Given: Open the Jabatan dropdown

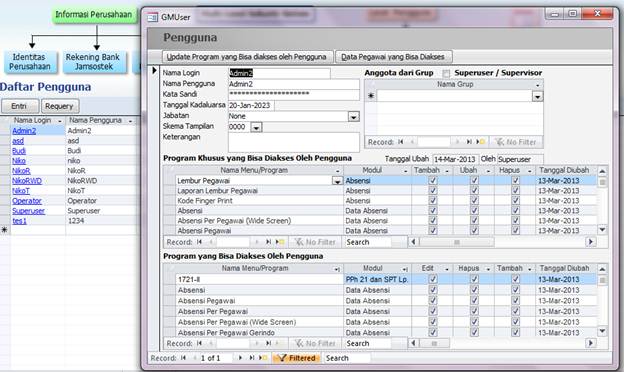Looking at the screenshot, I should coord(353,117).
